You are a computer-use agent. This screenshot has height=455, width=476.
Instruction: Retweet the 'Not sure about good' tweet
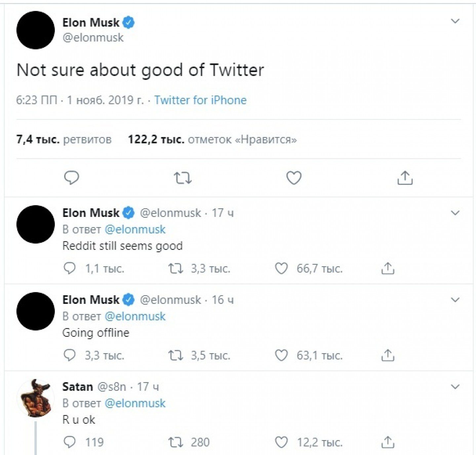(183, 178)
